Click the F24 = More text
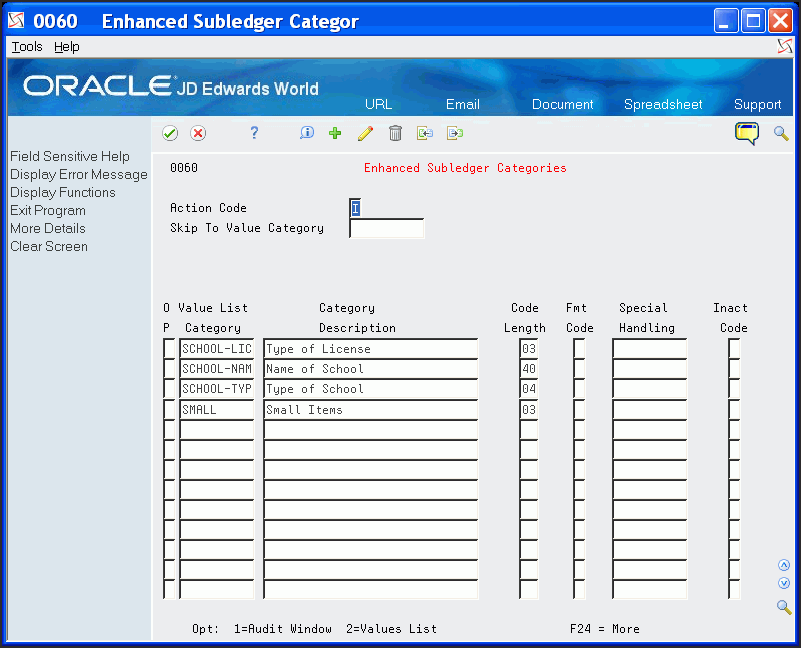 [605, 629]
